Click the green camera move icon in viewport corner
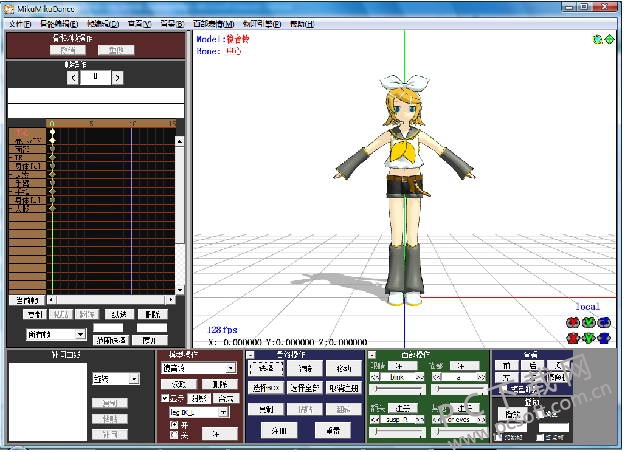 coord(609,39)
